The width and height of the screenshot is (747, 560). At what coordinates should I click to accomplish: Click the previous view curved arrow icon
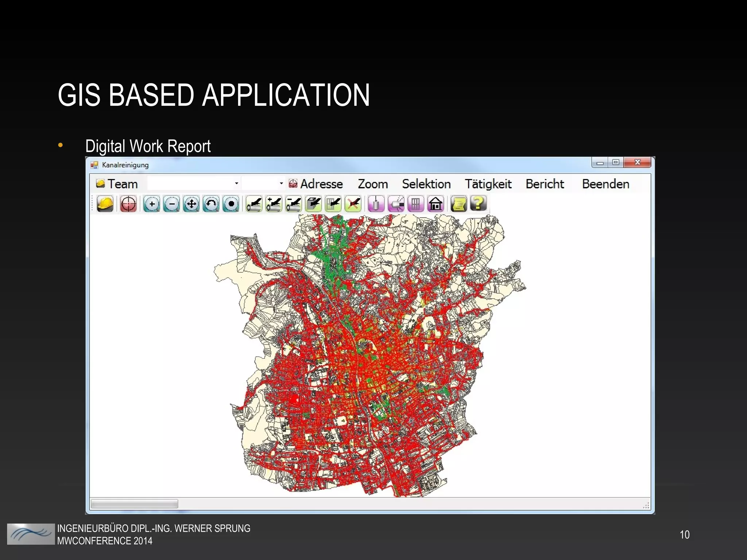[211, 204]
